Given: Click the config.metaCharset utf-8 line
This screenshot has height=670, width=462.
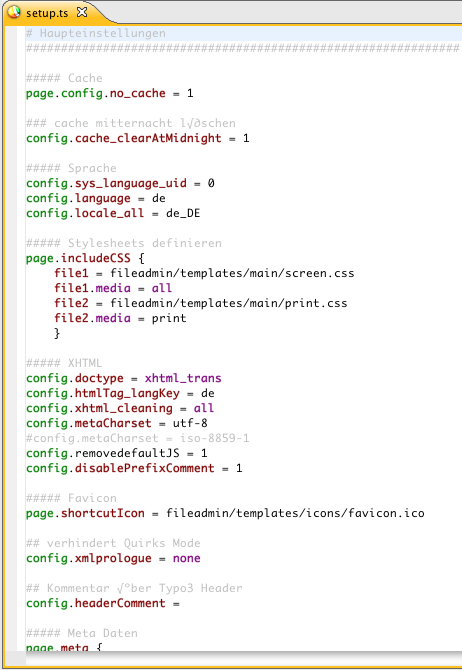Looking at the screenshot, I should point(117,423).
